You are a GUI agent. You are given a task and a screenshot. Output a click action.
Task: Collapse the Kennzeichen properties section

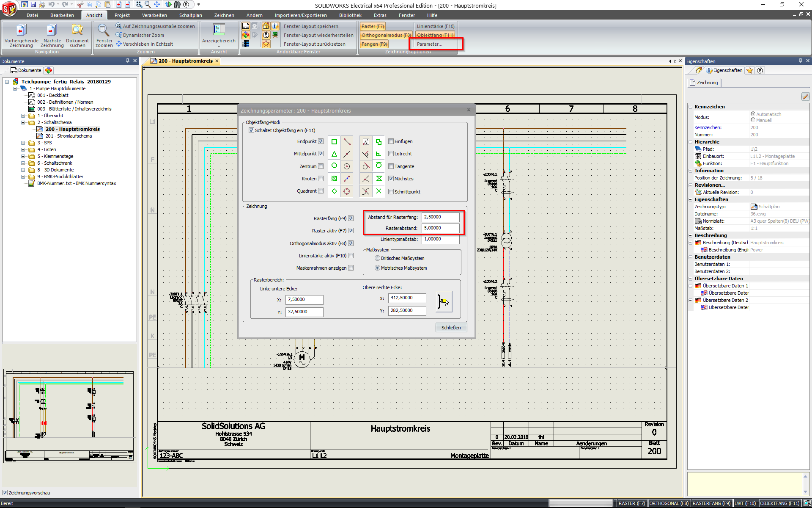pos(690,107)
